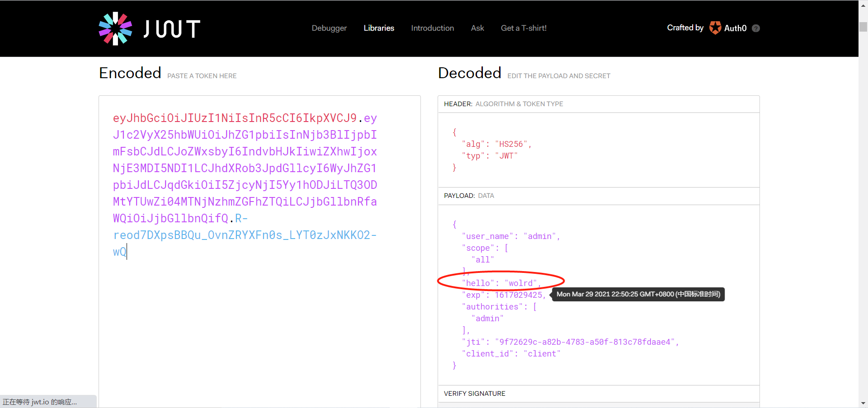Open the Libraries nav item

pos(379,28)
